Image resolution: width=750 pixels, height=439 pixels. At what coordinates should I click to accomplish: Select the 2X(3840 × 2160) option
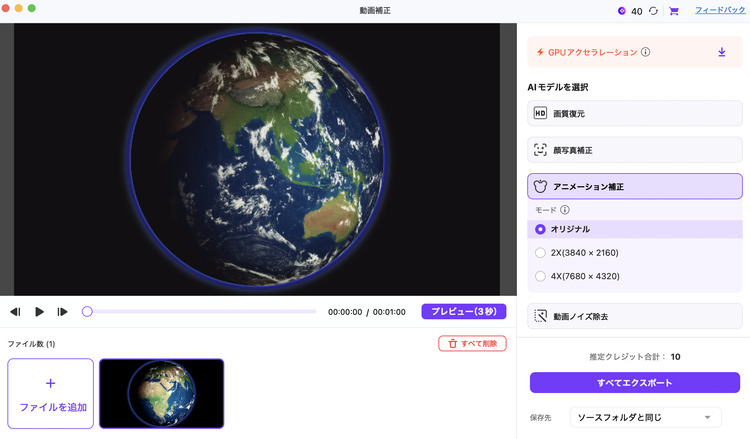click(541, 253)
